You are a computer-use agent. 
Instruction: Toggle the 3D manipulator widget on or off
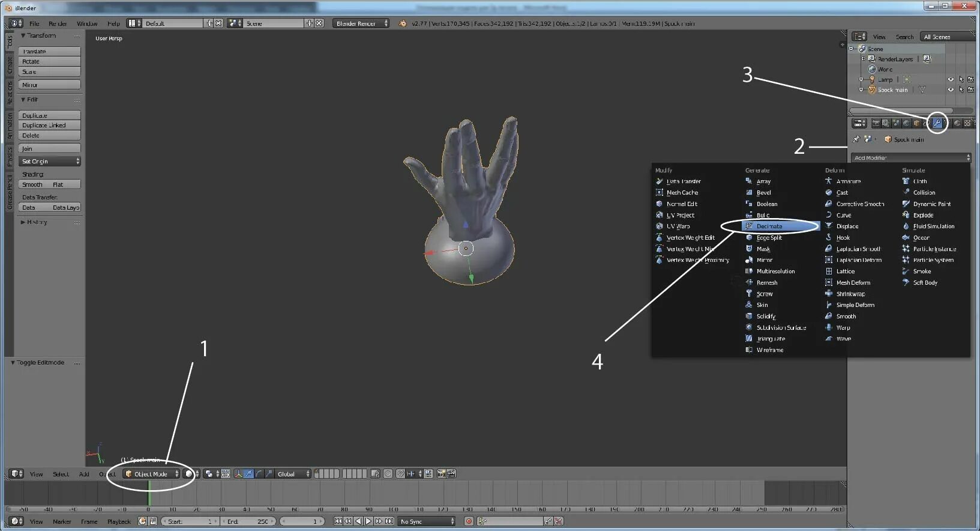[x=238, y=474]
